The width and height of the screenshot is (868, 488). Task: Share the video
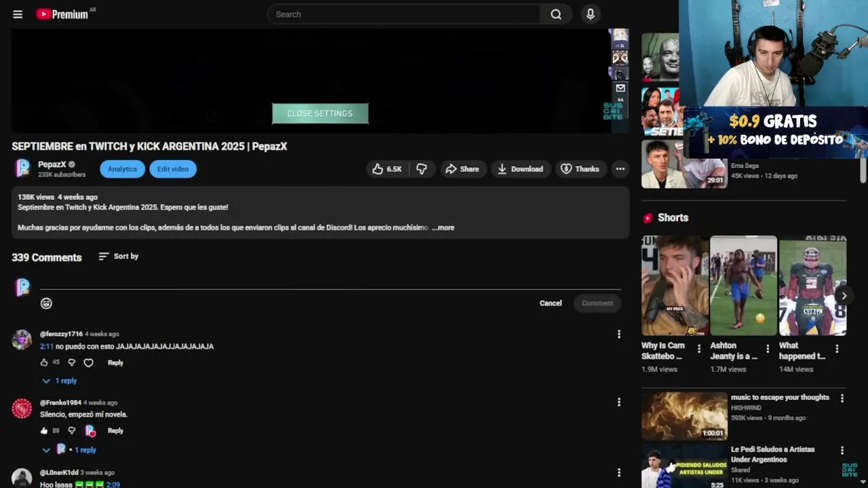coord(462,169)
